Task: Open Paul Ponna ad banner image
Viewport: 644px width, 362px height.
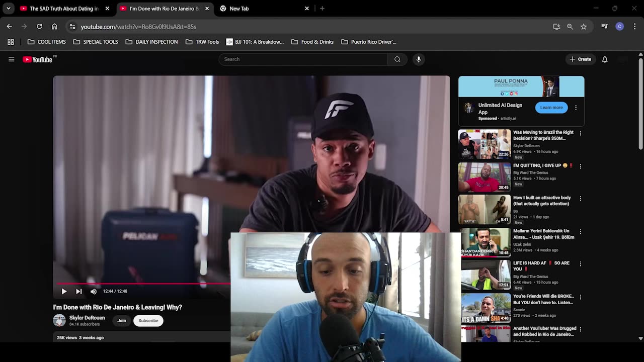Action: (x=521, y=86)
